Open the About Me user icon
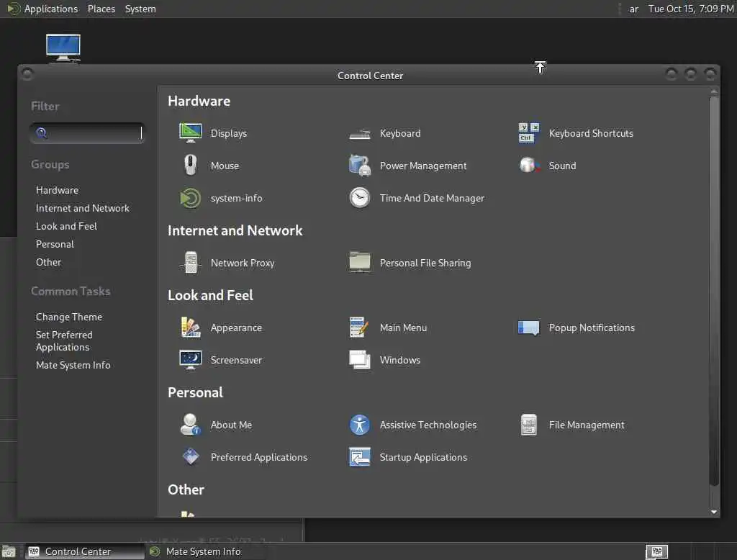 tap(190, 424)
